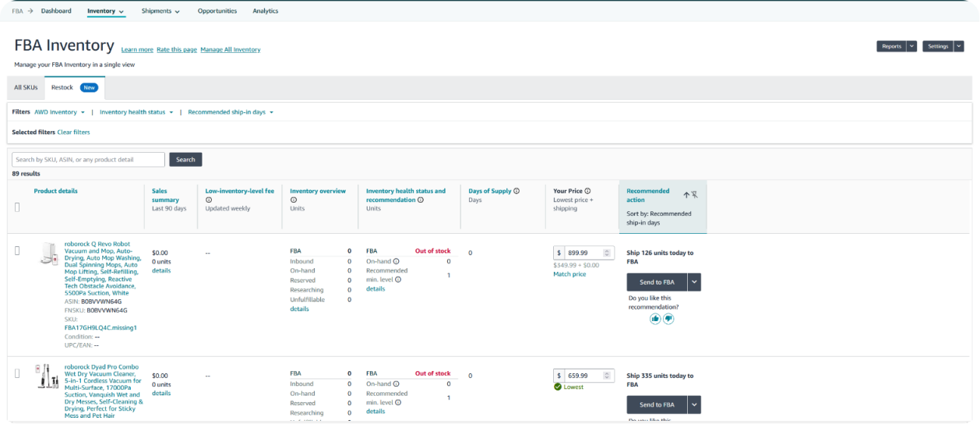Click the sort arrow in Recommended action header

686,195
